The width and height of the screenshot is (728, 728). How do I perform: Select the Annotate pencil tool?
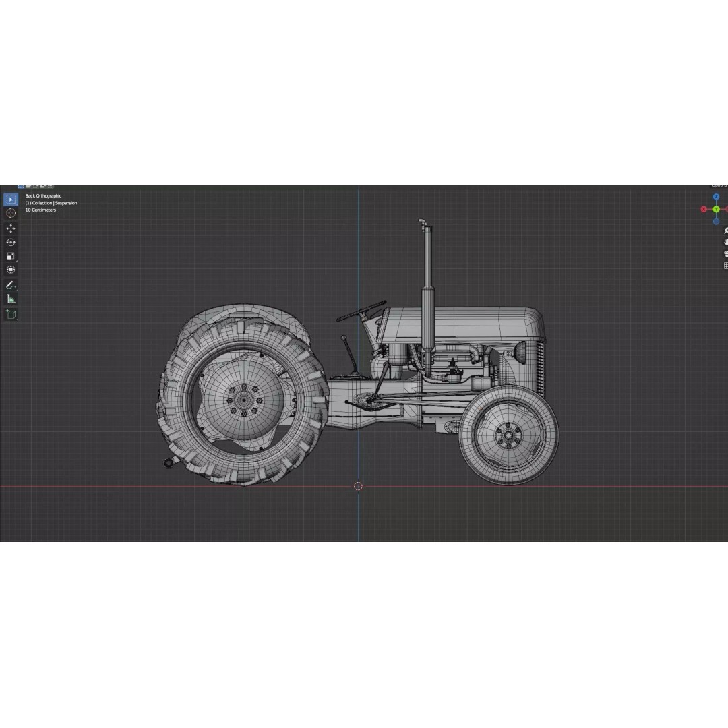click(x=11, y=285)
